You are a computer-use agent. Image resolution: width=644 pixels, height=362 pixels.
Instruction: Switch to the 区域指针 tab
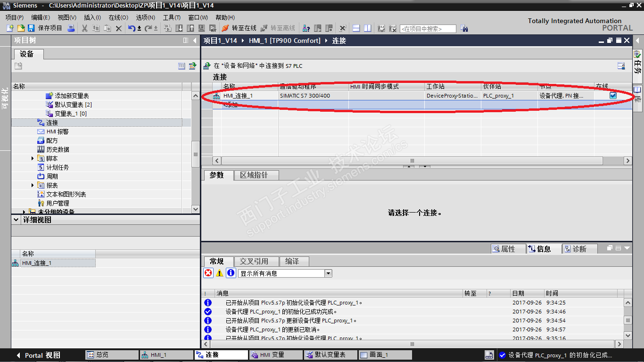point(256,175)
